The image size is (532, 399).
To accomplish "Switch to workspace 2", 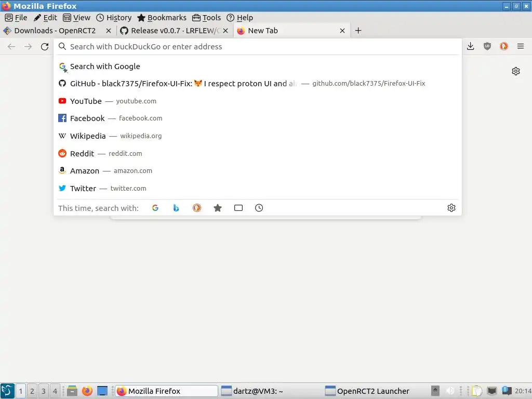I will [x=32, y=391].
